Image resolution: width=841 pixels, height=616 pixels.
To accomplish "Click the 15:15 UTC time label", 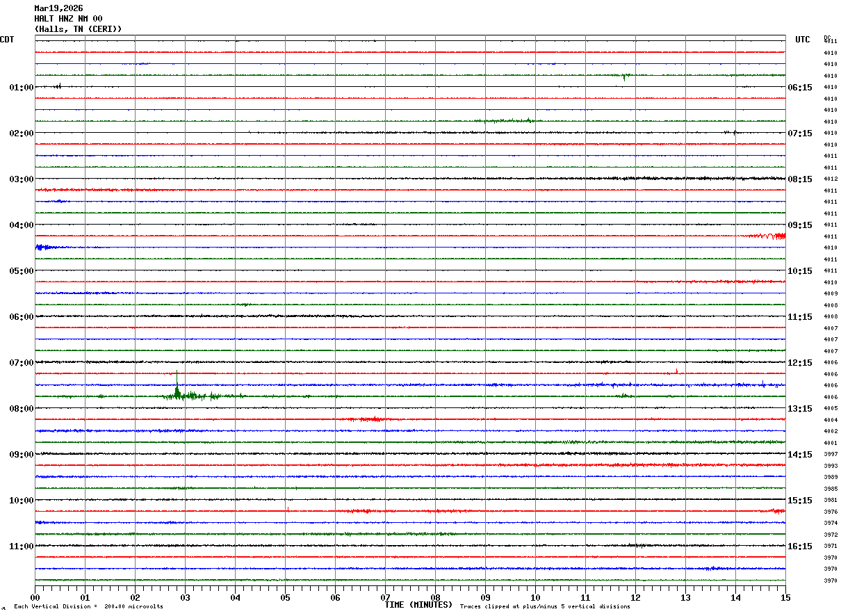I will coord(800,501).
